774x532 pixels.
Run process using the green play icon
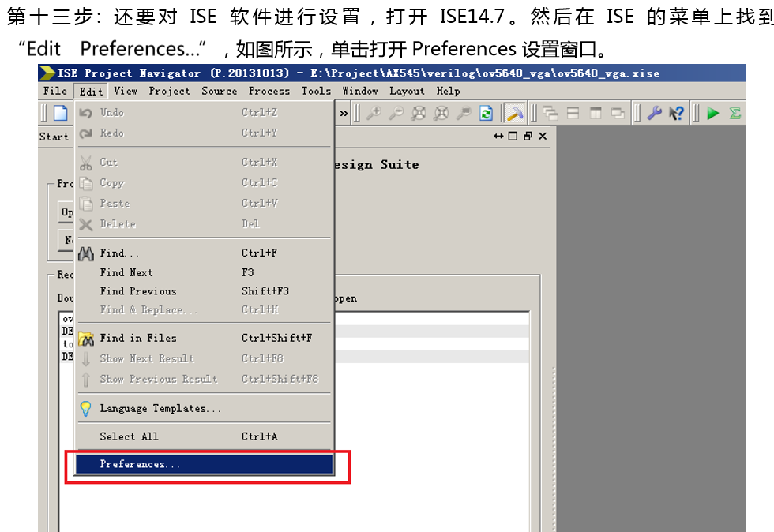pyautogui.click(x=712, y=113)
